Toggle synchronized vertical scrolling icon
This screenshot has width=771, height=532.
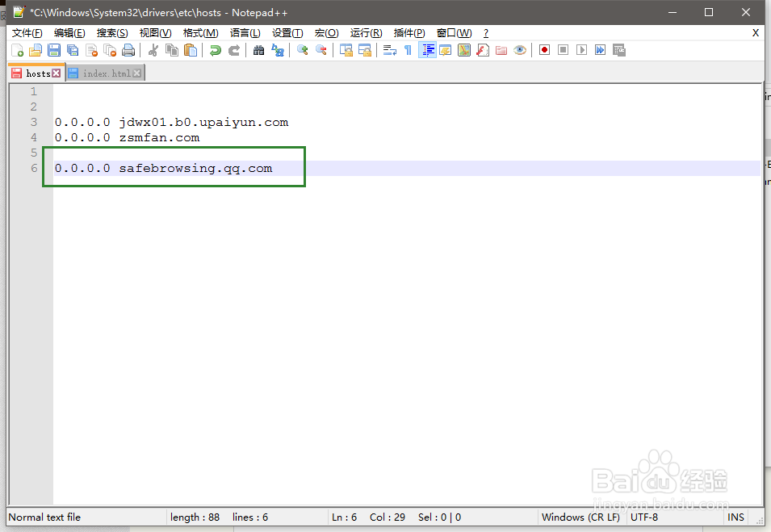tap(346, 50)
